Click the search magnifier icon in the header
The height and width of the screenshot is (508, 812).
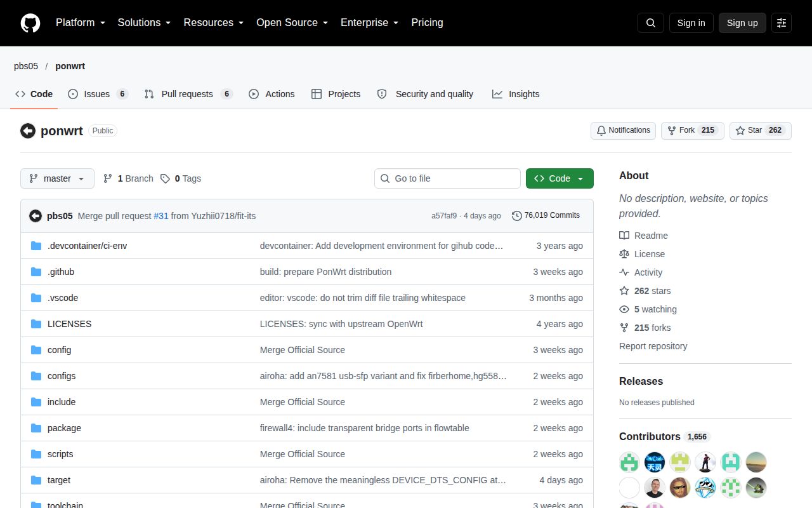pyautogui.click(x=651, y=23)
